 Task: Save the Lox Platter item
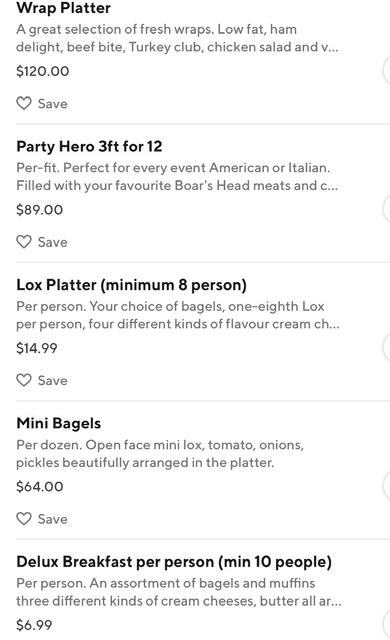[42, 380]
